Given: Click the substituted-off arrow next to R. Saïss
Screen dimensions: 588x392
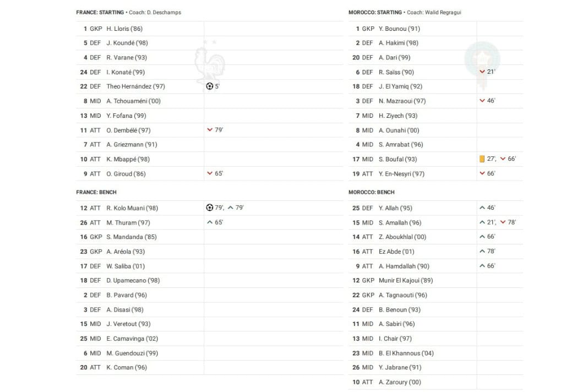Looking at the screenshot, I should pos(482,72).
